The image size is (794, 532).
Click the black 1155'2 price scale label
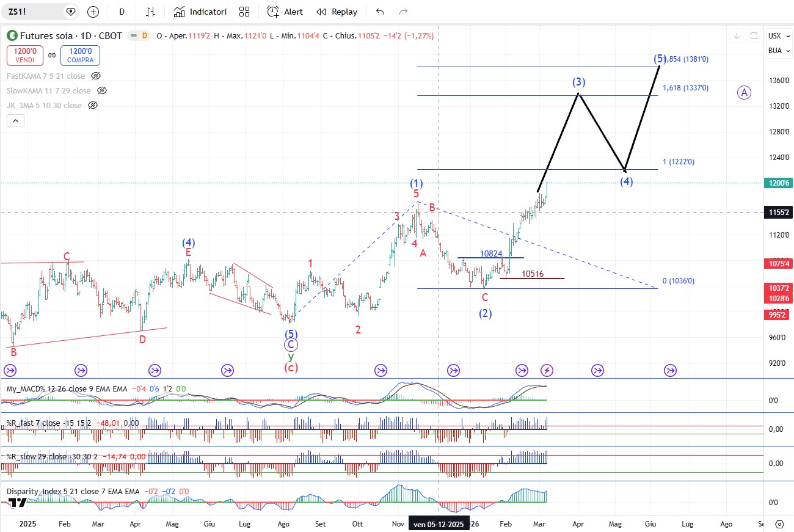point(778,212)
